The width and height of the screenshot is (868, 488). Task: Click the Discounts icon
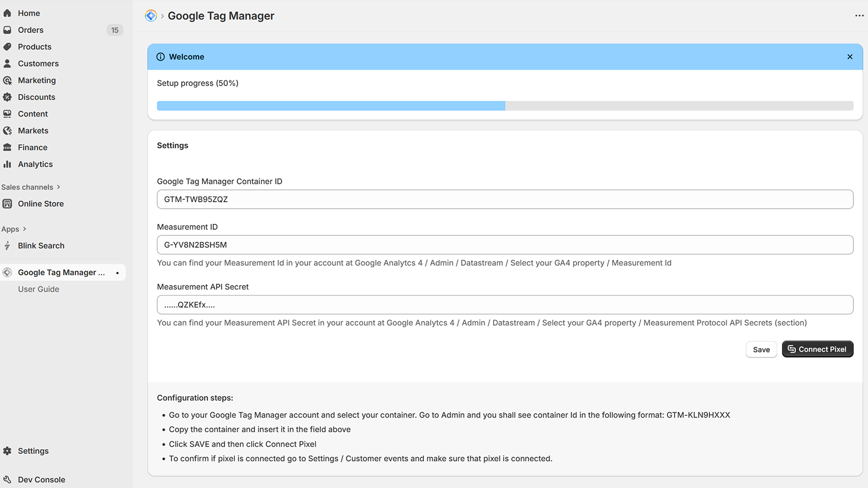(x=8, y=97)
